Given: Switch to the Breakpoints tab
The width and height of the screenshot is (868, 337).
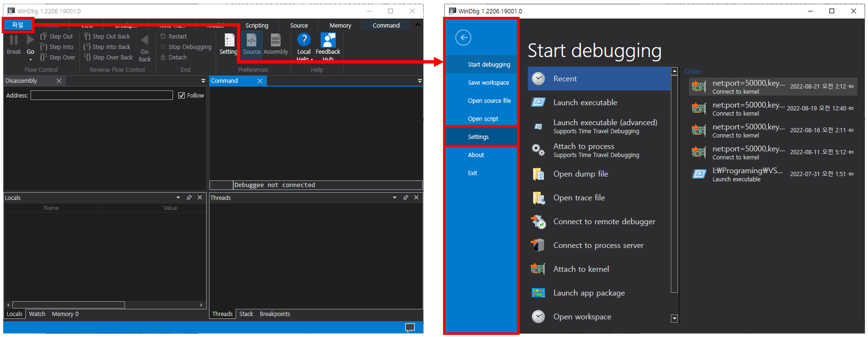Looking at the screenshot, I should 275,314.
